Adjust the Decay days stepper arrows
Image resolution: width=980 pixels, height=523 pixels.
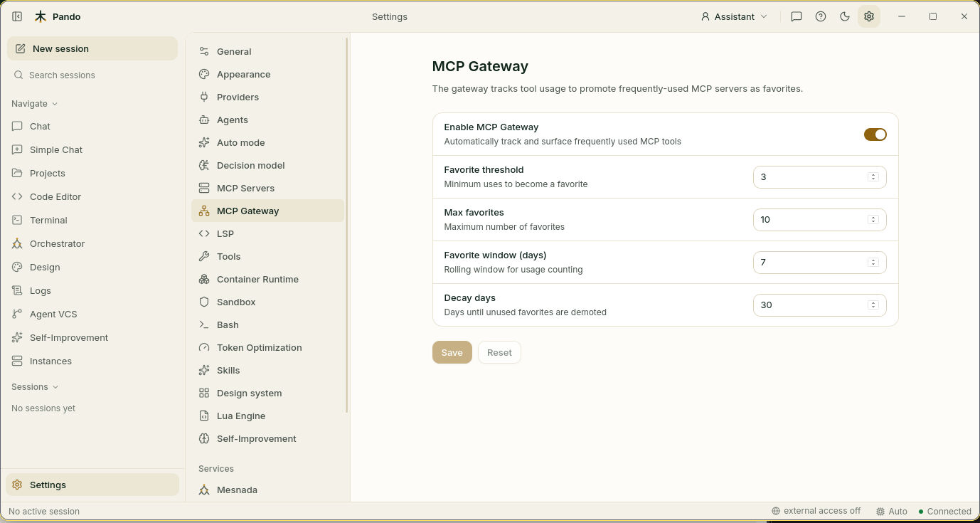(x=873, y=305)
